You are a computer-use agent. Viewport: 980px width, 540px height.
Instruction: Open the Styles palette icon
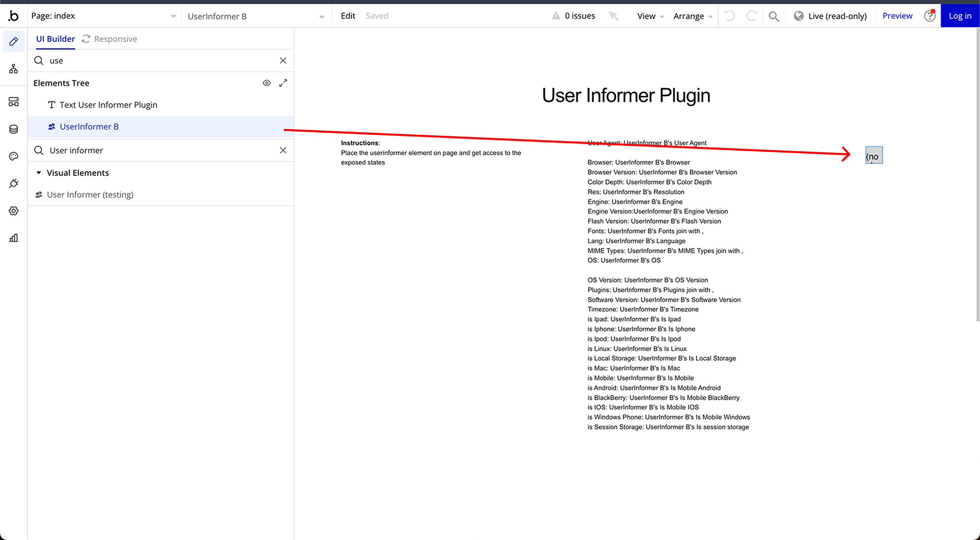tap(13, 156)
